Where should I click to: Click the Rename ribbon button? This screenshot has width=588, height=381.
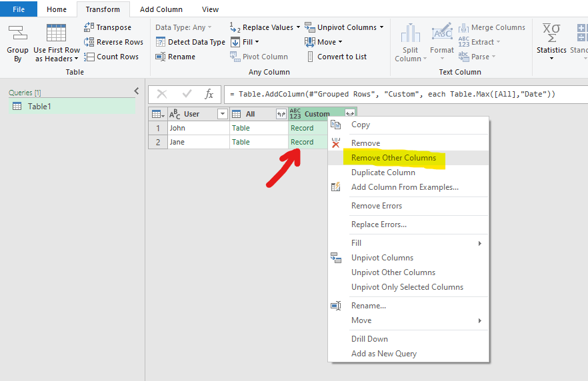pos(175,57)
